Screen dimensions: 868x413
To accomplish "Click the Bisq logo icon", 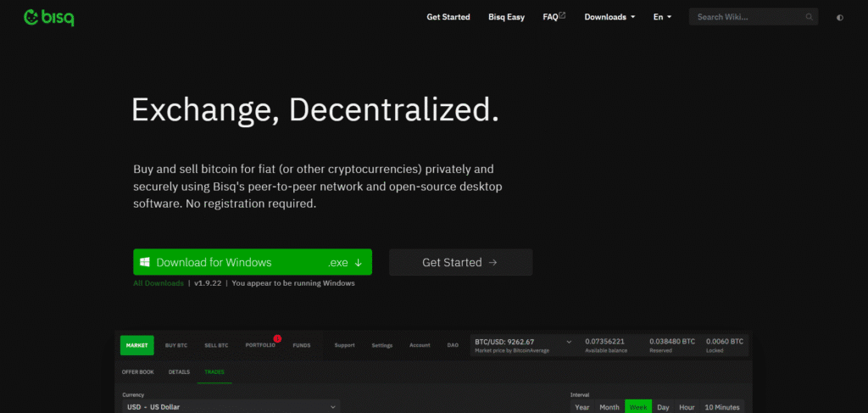I will click(32, 17).
